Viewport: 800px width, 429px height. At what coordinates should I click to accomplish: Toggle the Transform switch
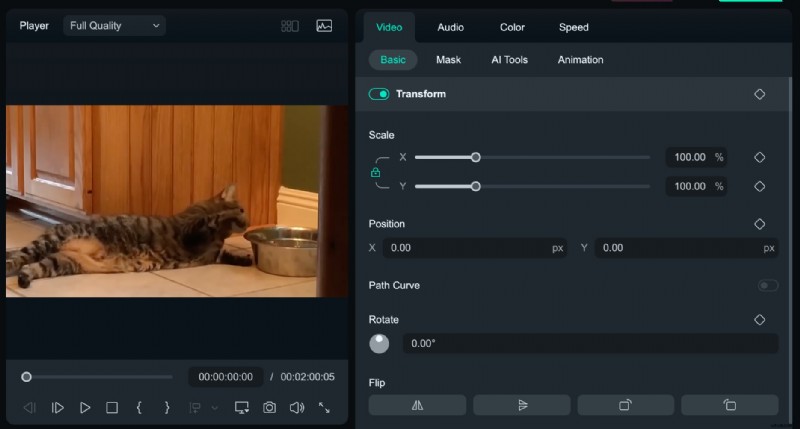379,94
